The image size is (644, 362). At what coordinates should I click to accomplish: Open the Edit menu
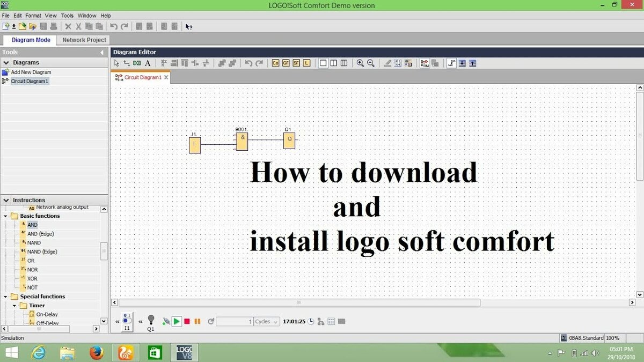tap(18, 16)
